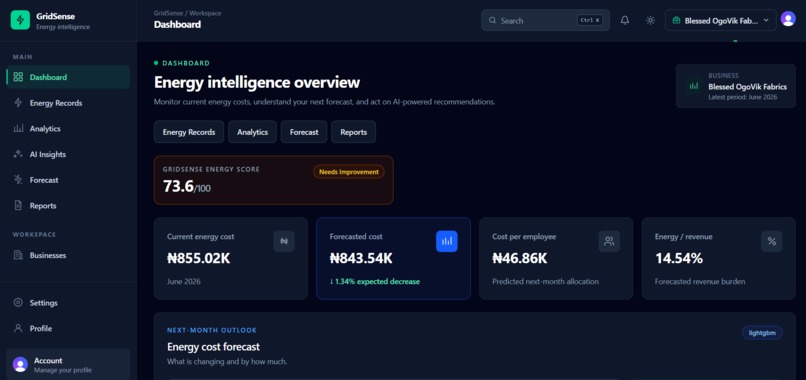Click the GridSense lightning bolt logo
The width and height of the screenshot is (806, 380).
tap(21, 20)
